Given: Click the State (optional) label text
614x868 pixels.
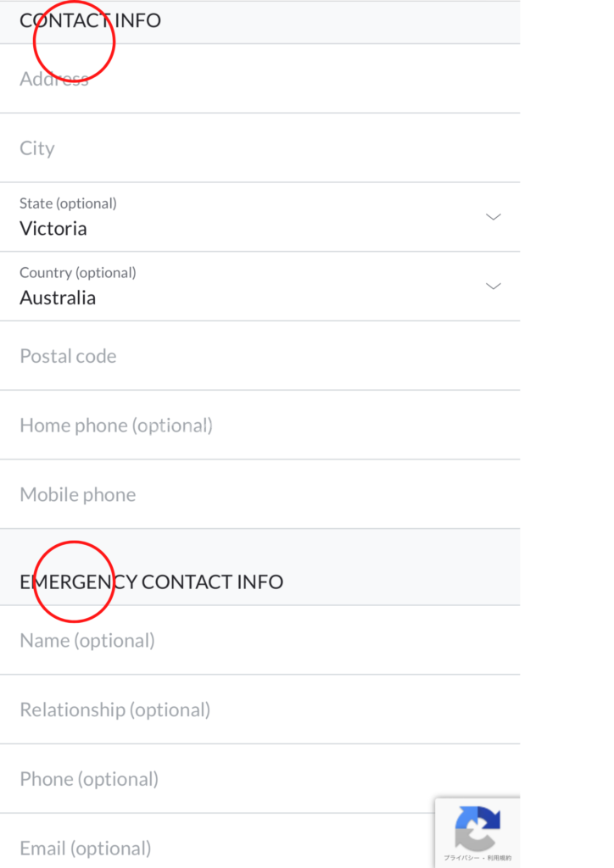Looking at the screenshot, I should 68,203.
